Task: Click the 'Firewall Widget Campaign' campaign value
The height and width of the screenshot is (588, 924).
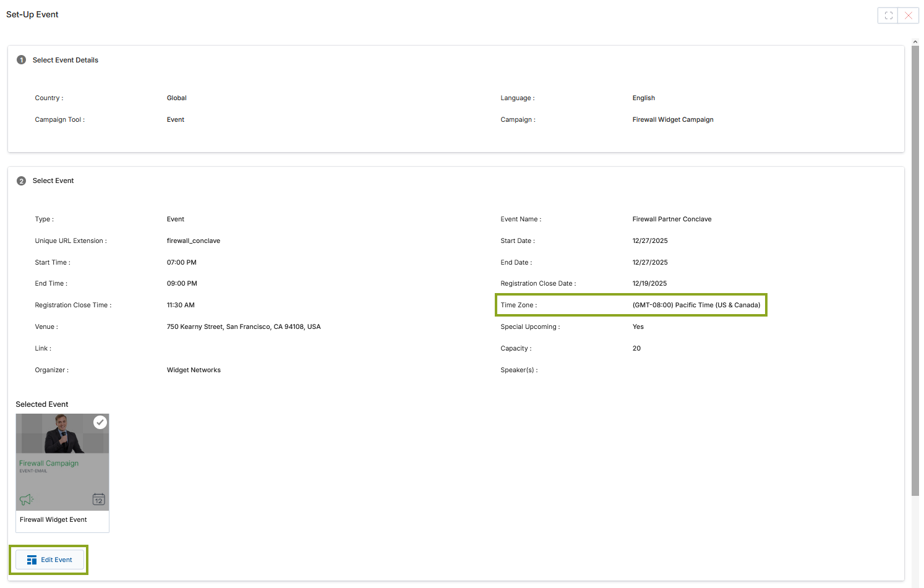Action: (x=673, y=120)
